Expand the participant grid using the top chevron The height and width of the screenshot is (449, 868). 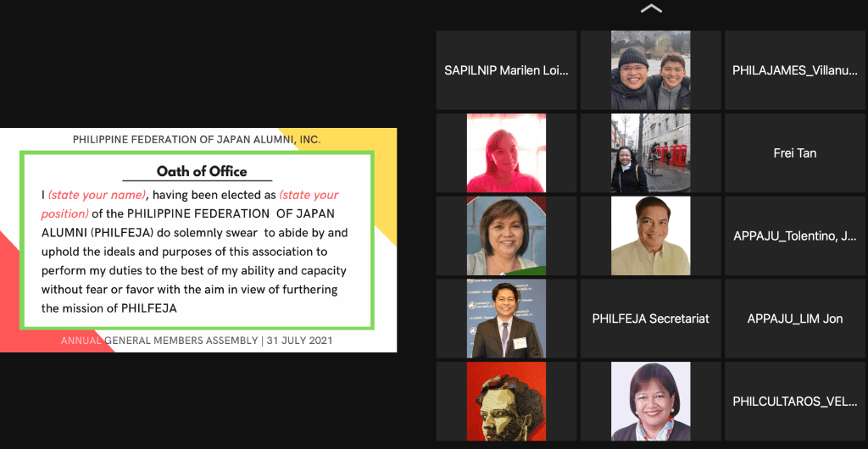[651, 8]
